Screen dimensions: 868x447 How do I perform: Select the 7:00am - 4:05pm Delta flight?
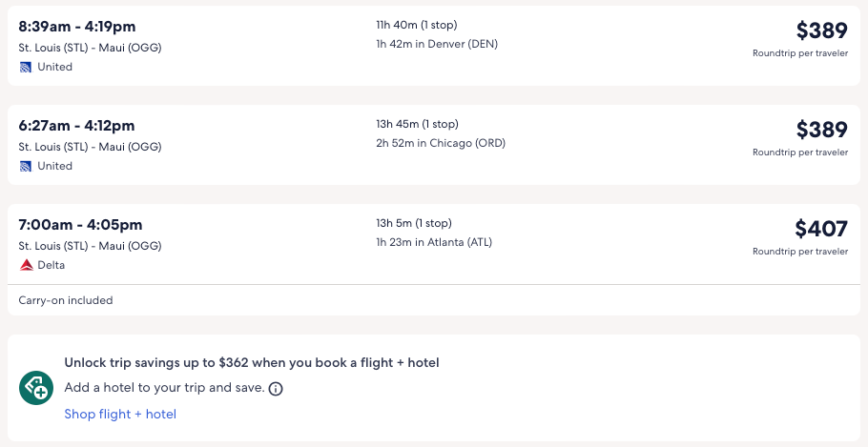(x=80, y=225)
